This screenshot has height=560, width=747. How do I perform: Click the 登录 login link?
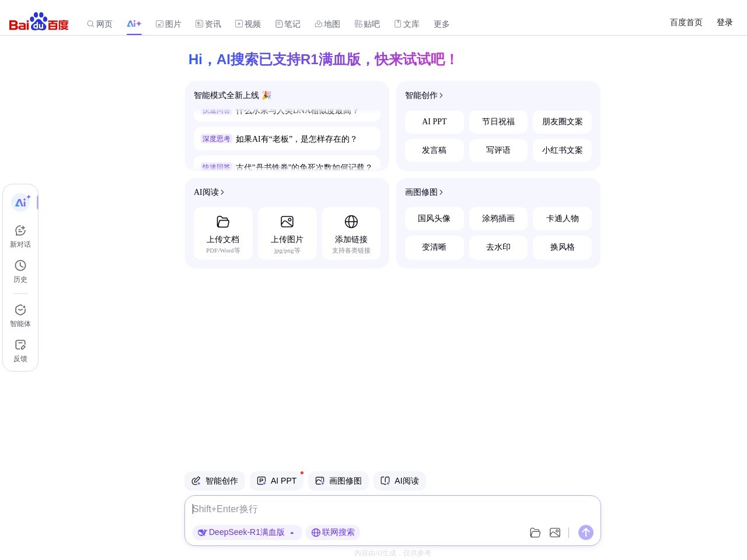click(x=724, y=22)
